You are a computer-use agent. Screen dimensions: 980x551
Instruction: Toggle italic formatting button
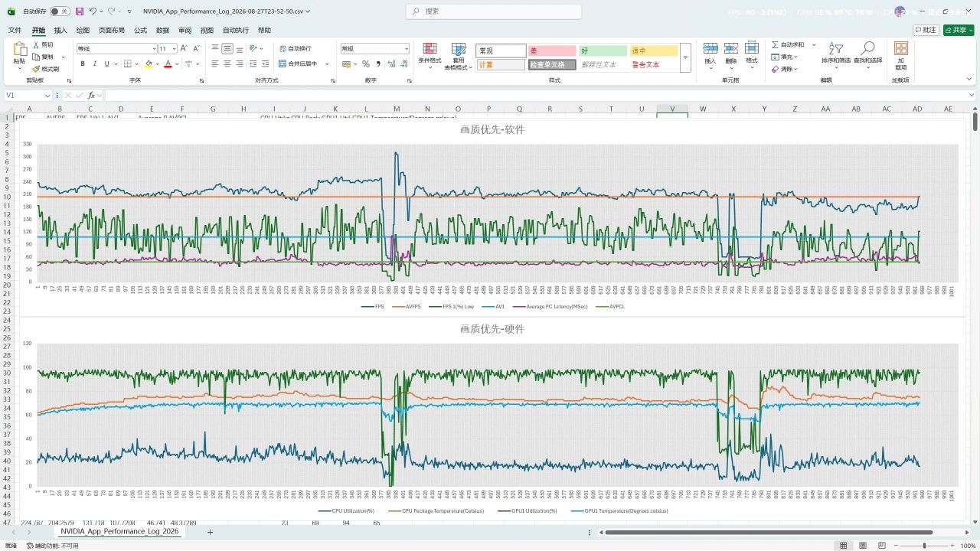point(94,64)
